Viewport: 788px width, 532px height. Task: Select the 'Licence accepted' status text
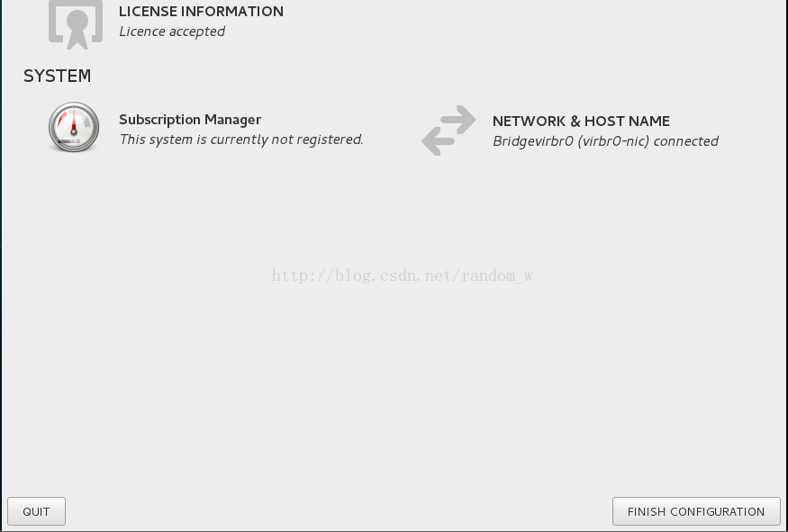pyautogui.click(x=172, y=32)
